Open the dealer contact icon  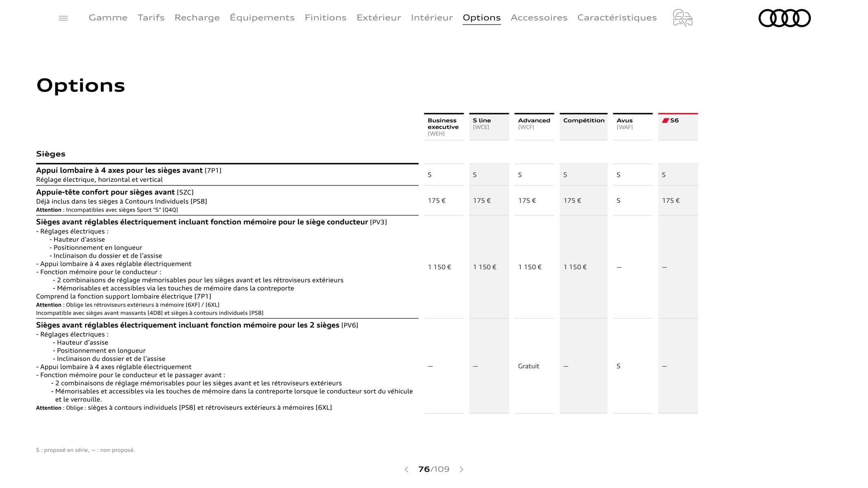pyautogui.click(x=682, y=18)
